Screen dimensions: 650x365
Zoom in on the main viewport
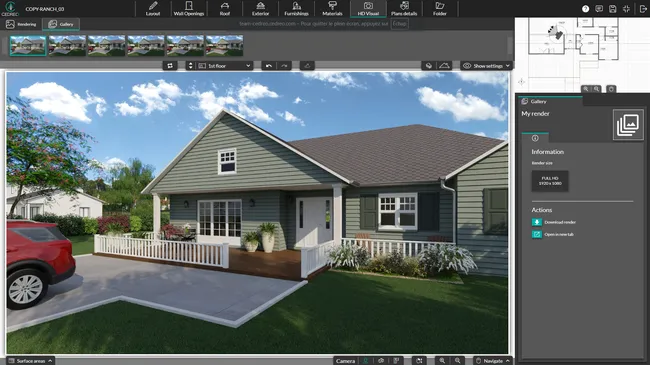click(x=442, y=361)
